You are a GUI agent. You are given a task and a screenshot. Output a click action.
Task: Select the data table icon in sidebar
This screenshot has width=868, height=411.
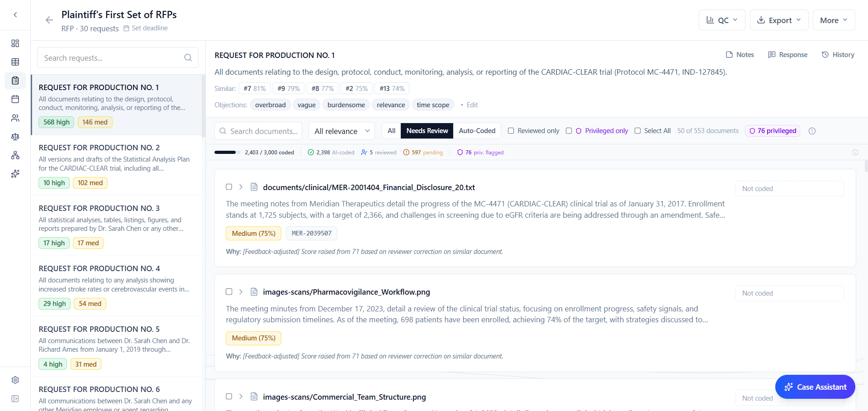pyautogui.click(x=15, y=62)
